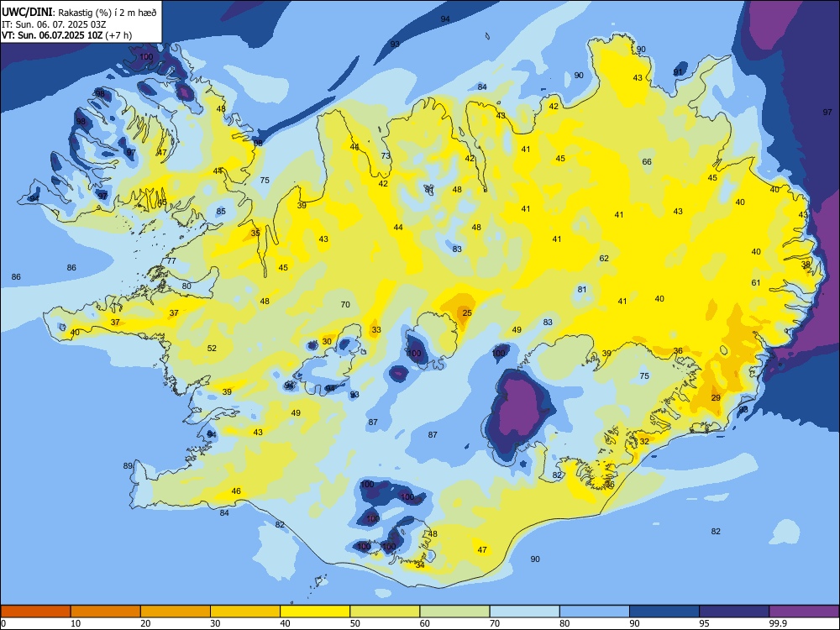Click the title 'UWC/DINI: Rakastig (%) í 2 m hæð'

pos(79,12)
